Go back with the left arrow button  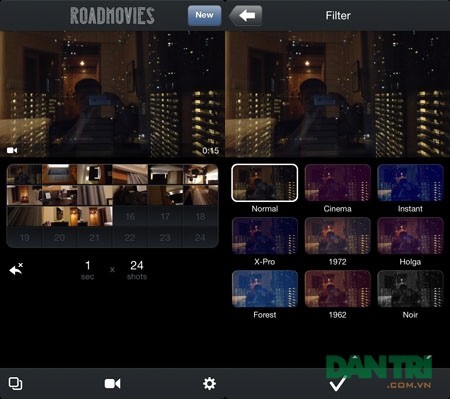tap(246, 15)
